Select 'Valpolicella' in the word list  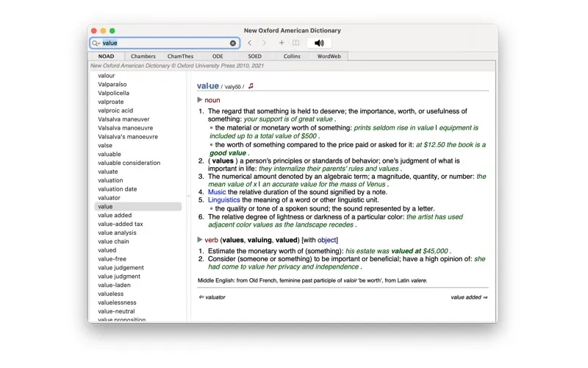tap(114, 93)
